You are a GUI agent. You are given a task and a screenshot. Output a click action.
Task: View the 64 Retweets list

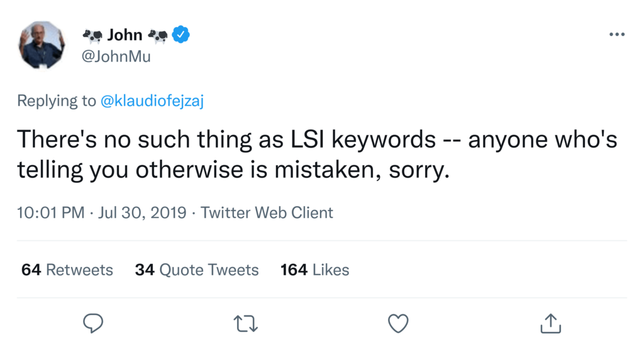[67, 270]
